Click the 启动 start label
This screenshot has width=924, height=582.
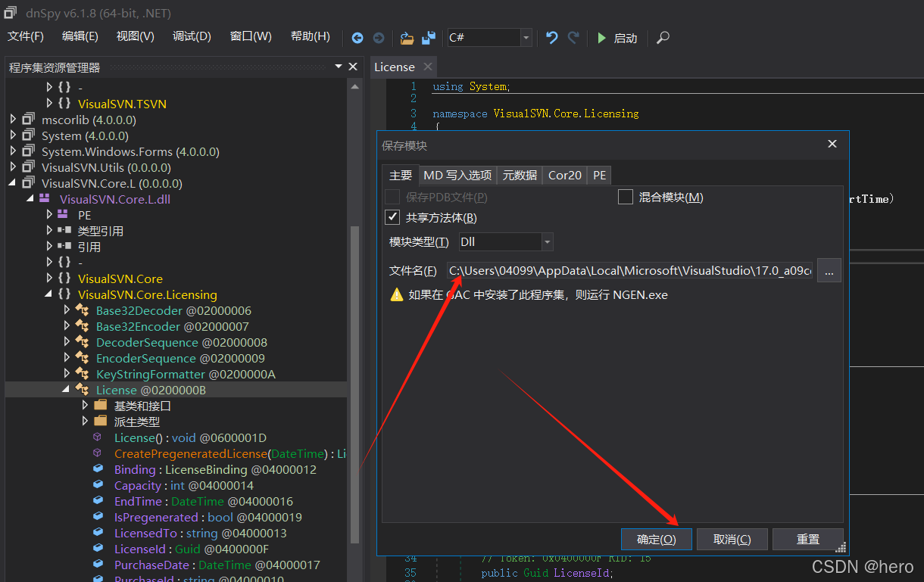(626, 38)
